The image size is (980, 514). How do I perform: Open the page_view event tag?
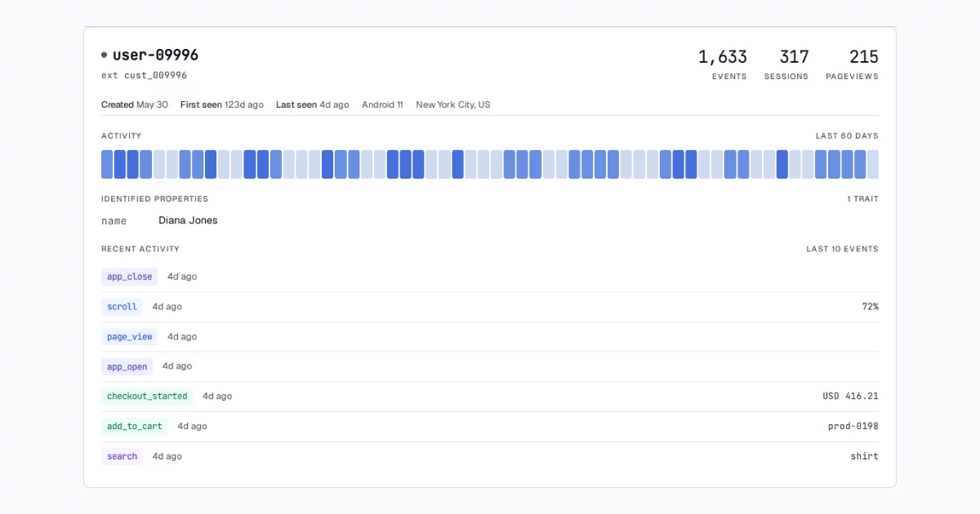[129, 336]
